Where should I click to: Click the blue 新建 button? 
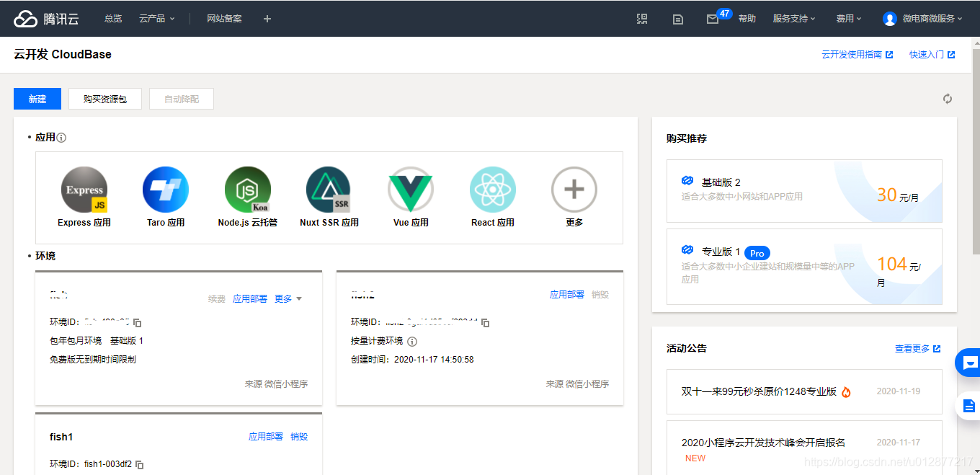click(37, 99)
